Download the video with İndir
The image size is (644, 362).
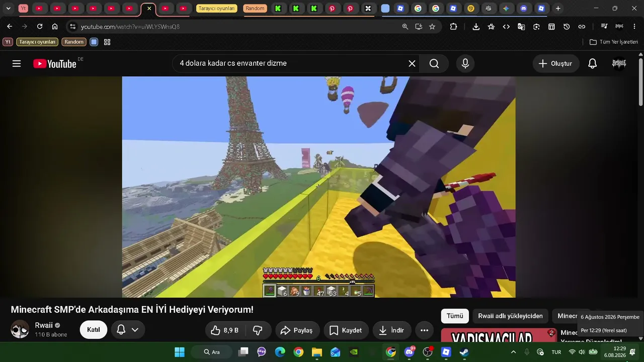[x=392, y=330]
